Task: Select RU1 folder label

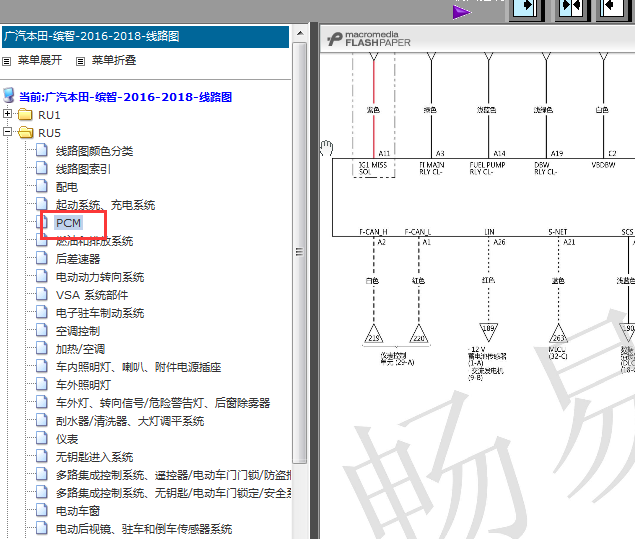Action: [x=49, y=115]
